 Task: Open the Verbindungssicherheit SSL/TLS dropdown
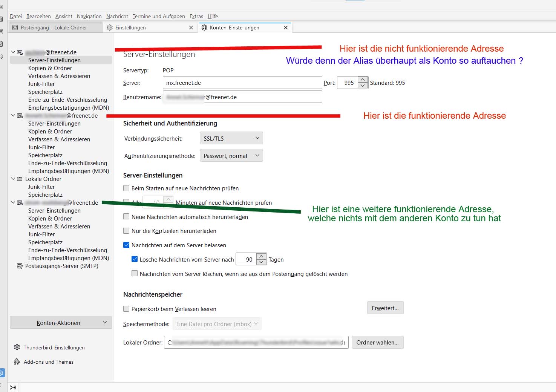click(231, 138)
